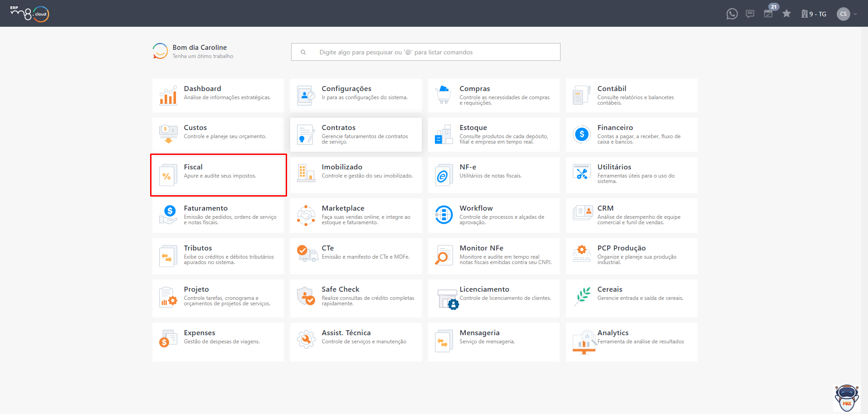The height and width of the screenshot is (414, 868).
Task: Click 'Análise de informações estratégicas.' text
Action: pyautogui.click(x=227, y=97)
